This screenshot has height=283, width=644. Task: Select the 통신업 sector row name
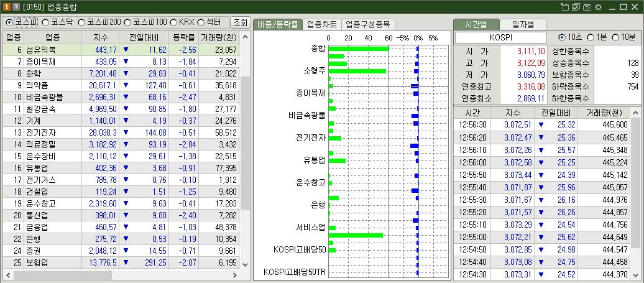coord(35,215)
